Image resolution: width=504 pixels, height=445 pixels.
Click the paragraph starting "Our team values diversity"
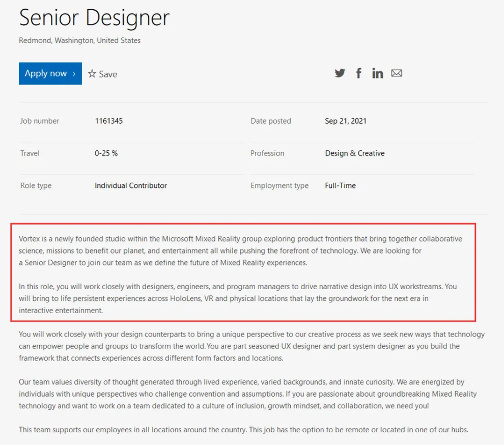click(x=241, y=394)
